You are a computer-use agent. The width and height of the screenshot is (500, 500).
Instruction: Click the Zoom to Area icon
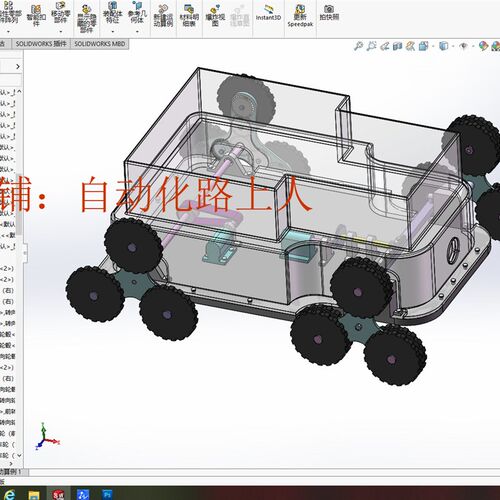coord(371,46)
